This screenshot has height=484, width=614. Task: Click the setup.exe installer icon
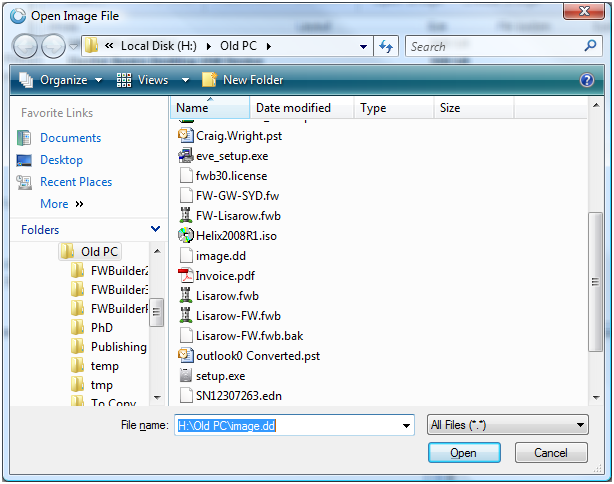pos(186,375)
